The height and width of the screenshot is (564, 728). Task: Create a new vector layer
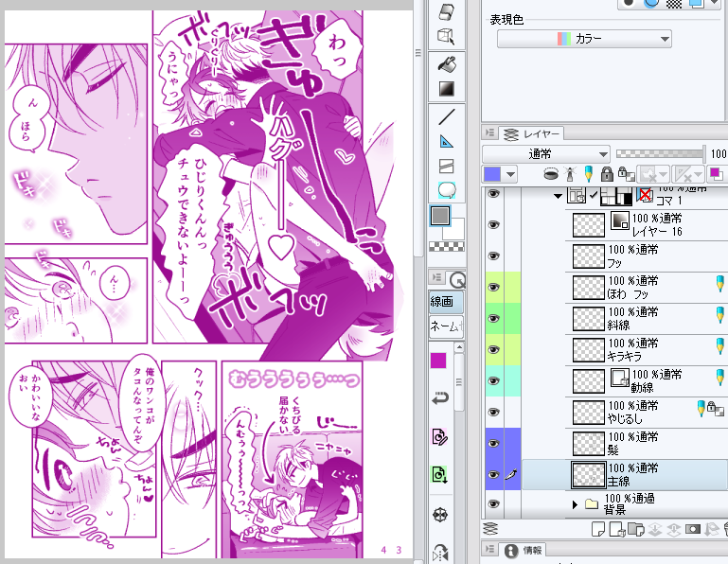(616, 529)
